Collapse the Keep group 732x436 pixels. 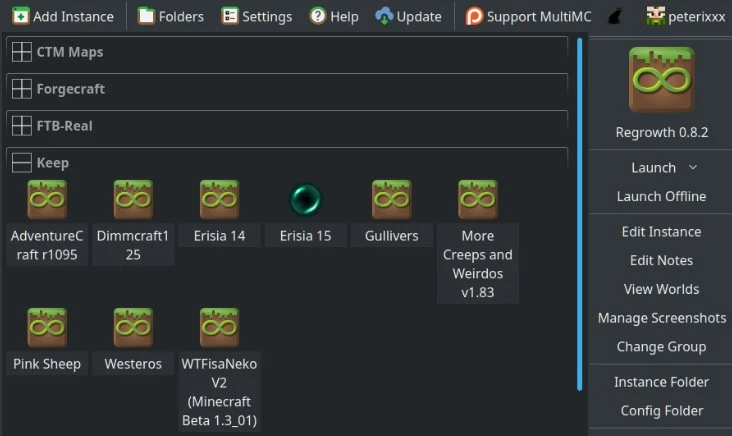click(x=21, y=162)
